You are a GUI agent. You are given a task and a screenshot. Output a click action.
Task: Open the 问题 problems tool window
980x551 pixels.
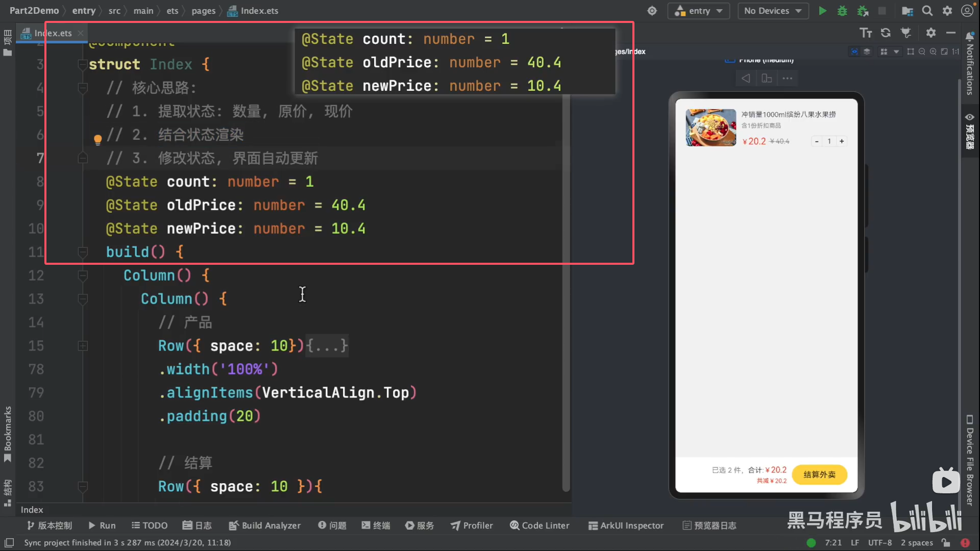332,525
